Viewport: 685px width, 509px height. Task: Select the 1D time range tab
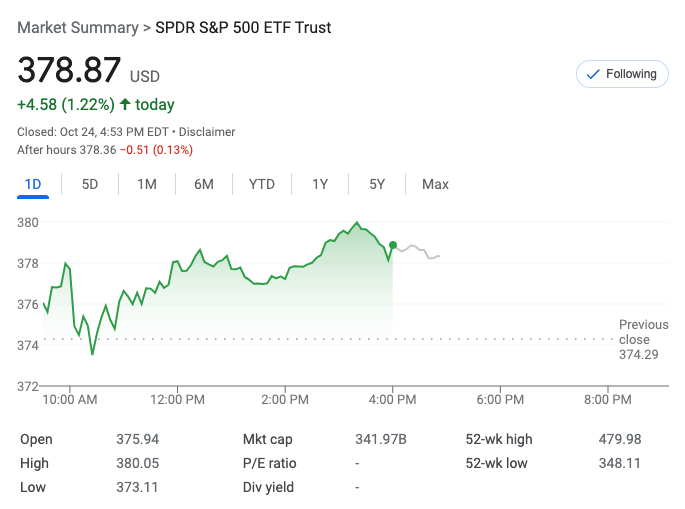click(33, 184)
